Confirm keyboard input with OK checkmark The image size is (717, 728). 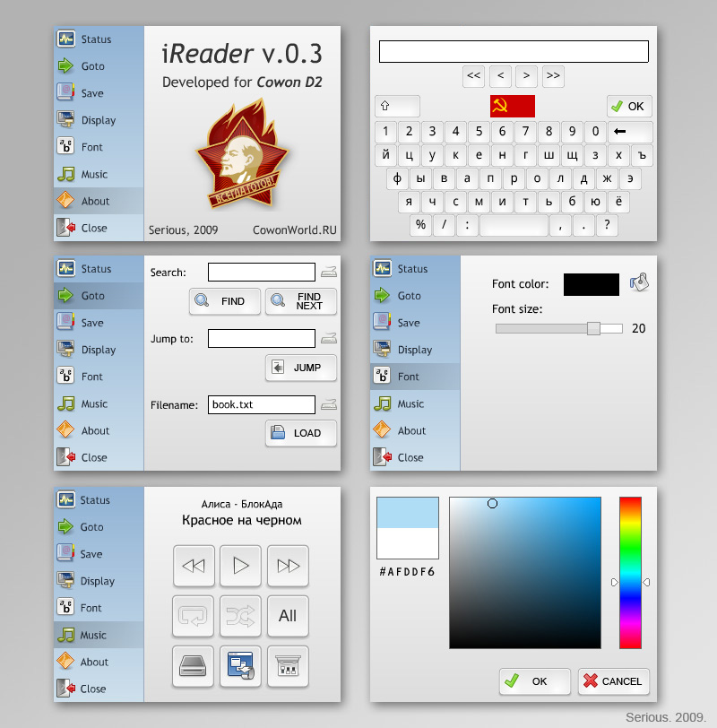(629, 107)
